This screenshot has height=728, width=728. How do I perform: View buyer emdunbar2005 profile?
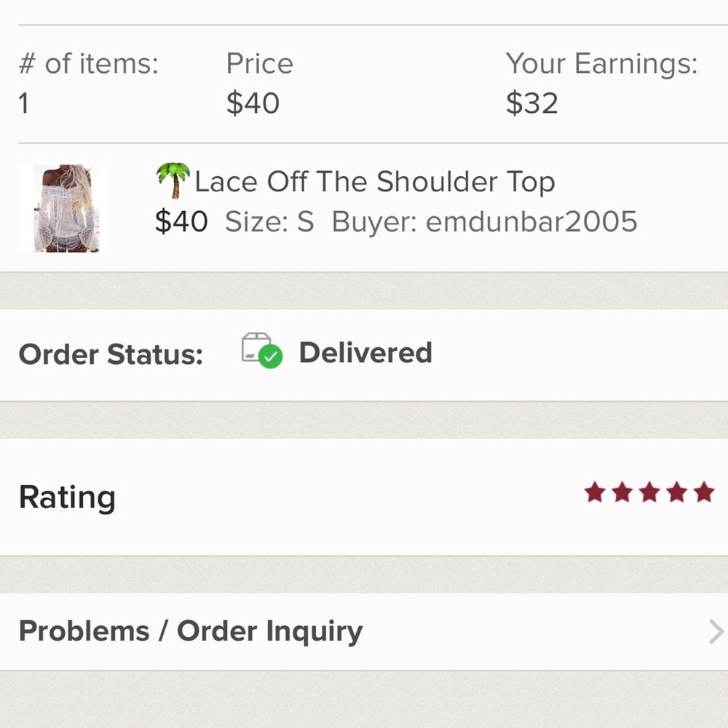tap(484, 221)
